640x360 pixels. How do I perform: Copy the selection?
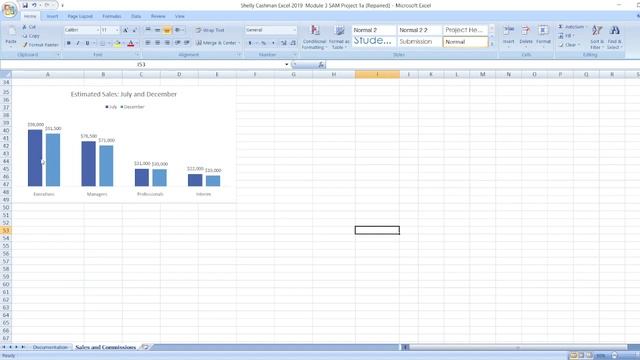tap(31, 36)
